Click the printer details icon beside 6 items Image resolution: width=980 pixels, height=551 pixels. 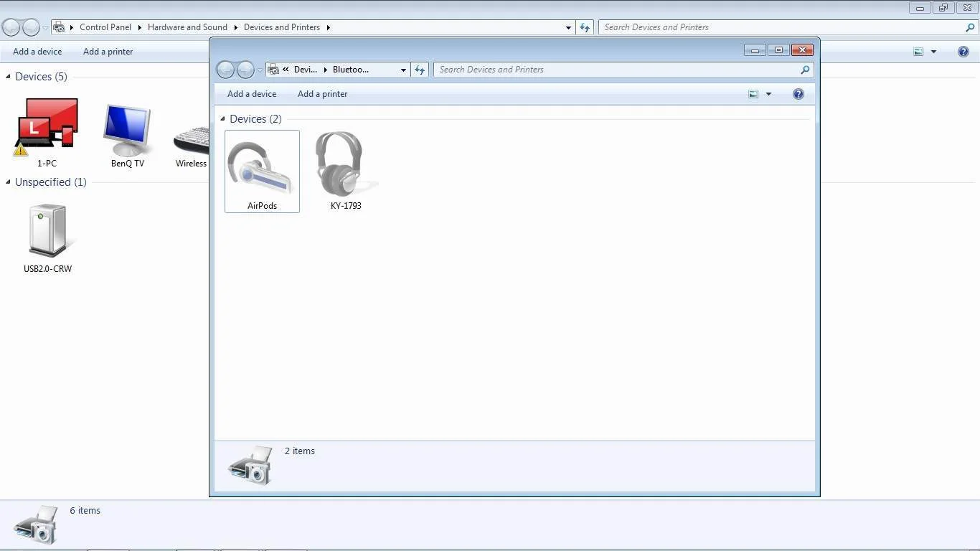click(35, 524)
